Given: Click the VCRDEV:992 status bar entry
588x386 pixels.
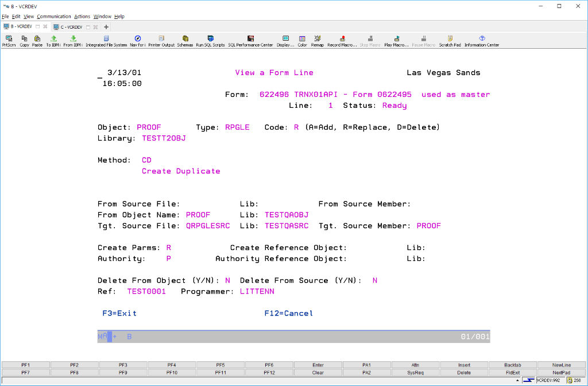Looking at the screenshot, I should point(548,380).
